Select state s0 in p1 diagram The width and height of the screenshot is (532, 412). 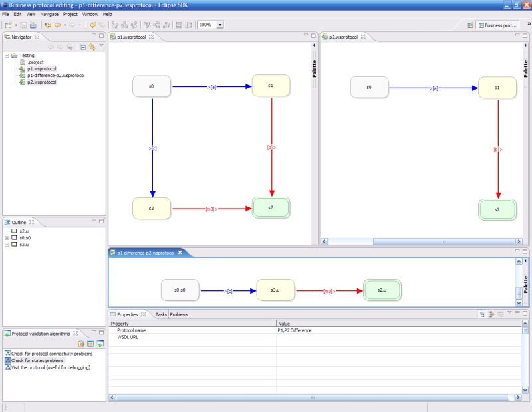point(152,86)
